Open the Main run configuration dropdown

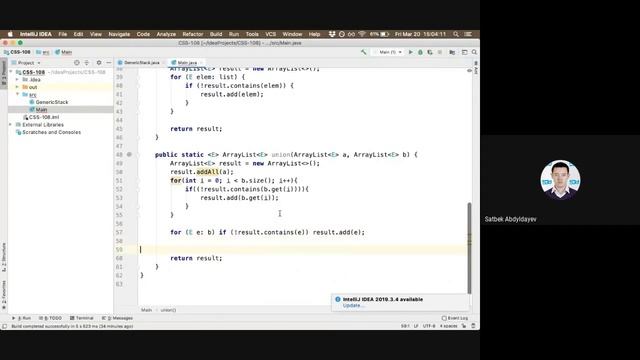(x=388, y=52)
